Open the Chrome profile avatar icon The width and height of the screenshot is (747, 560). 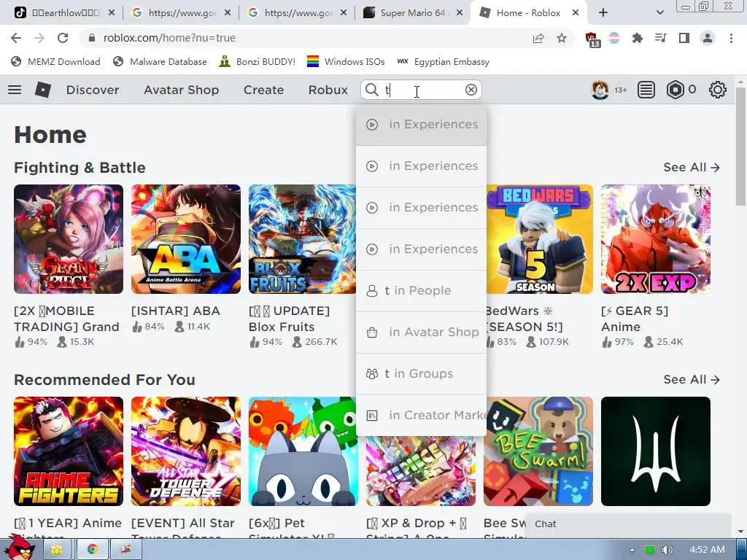click(708, 38)
